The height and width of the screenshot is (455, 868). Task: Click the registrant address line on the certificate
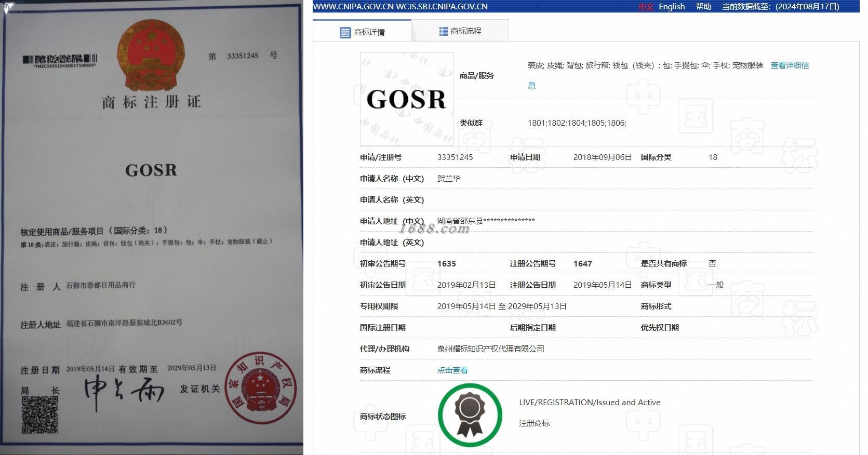click(125, 323)
